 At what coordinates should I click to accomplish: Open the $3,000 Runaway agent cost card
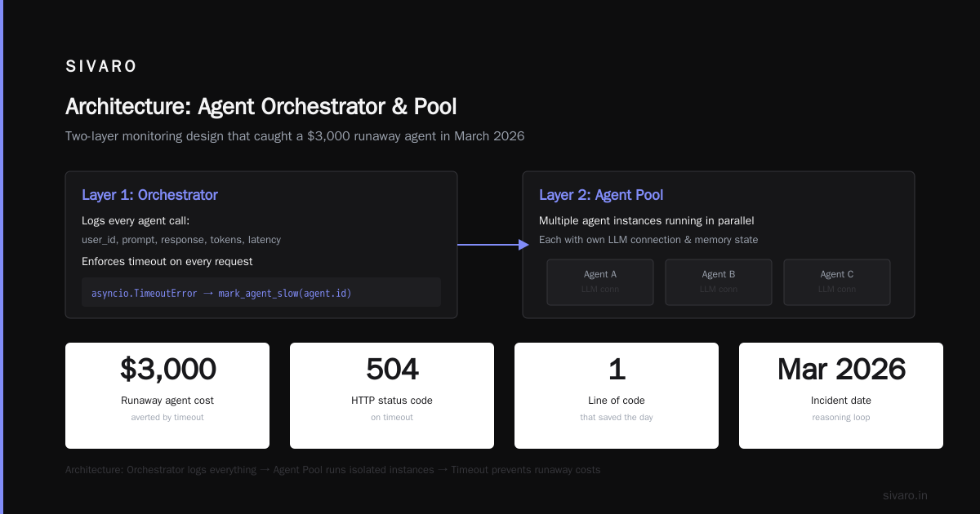167,396
